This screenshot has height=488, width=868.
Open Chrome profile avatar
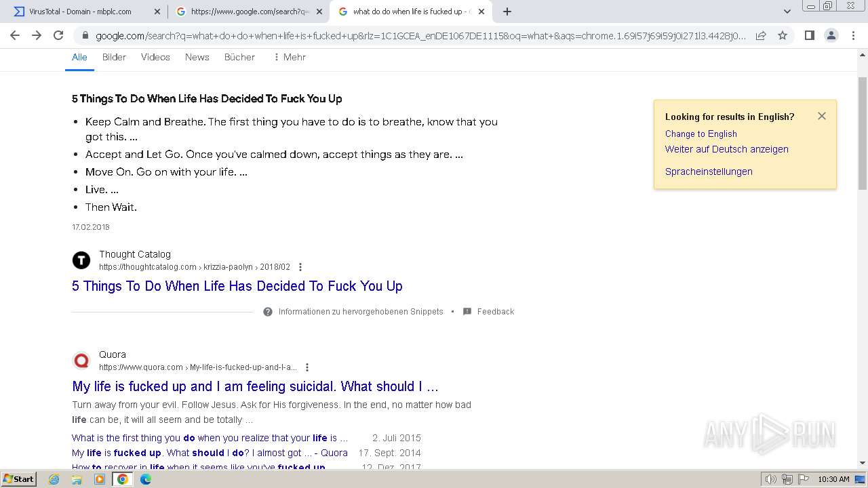pos(831,35)
